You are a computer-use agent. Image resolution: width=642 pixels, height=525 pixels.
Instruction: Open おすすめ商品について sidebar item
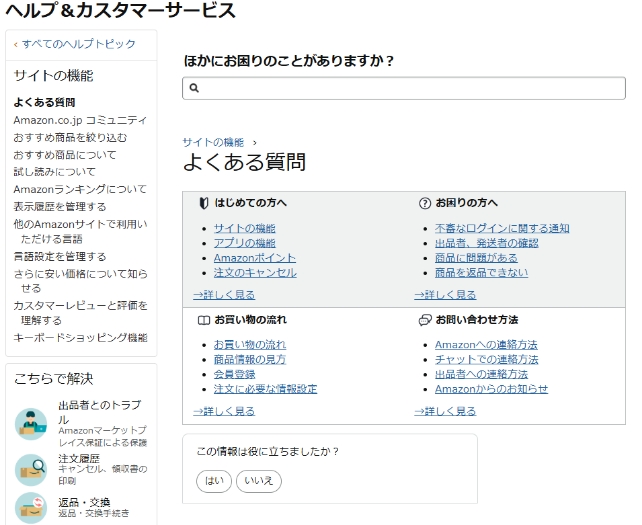65,155
